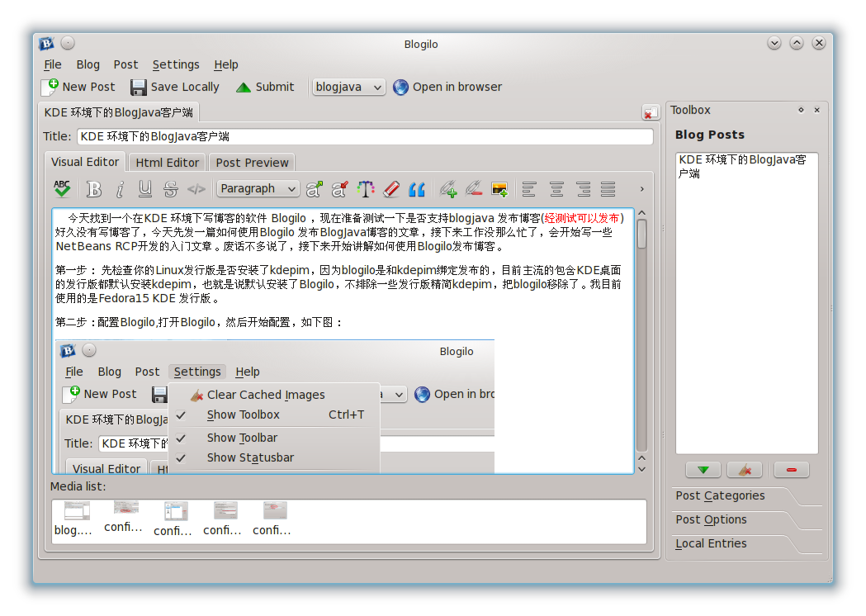Click the scroll up arrow of the editor
Image resolution: width=866 pixels, height=616 pixels.
tap(641, 213)
